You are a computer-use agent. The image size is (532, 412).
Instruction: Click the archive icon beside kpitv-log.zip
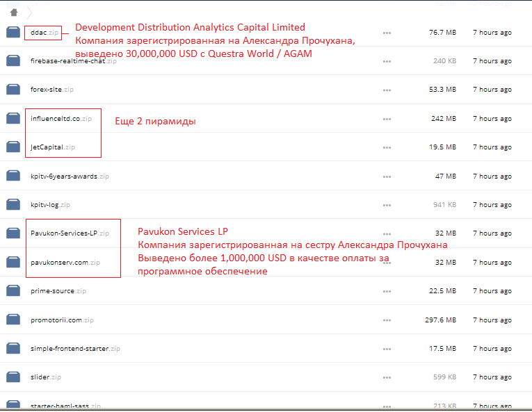(13, 204)
